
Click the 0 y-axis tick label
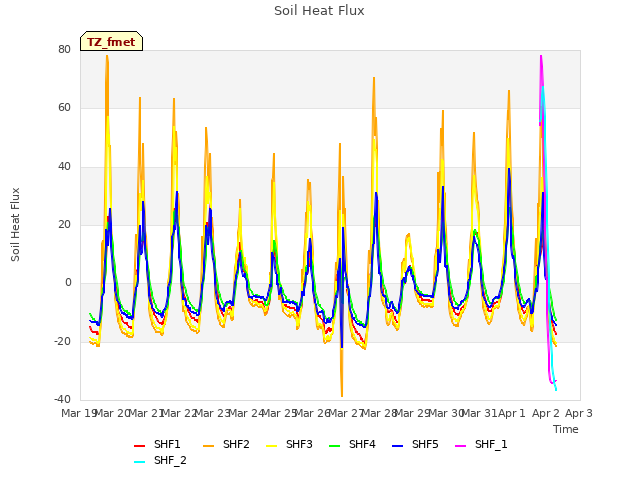pyautogui.click(x=68, y=283)
